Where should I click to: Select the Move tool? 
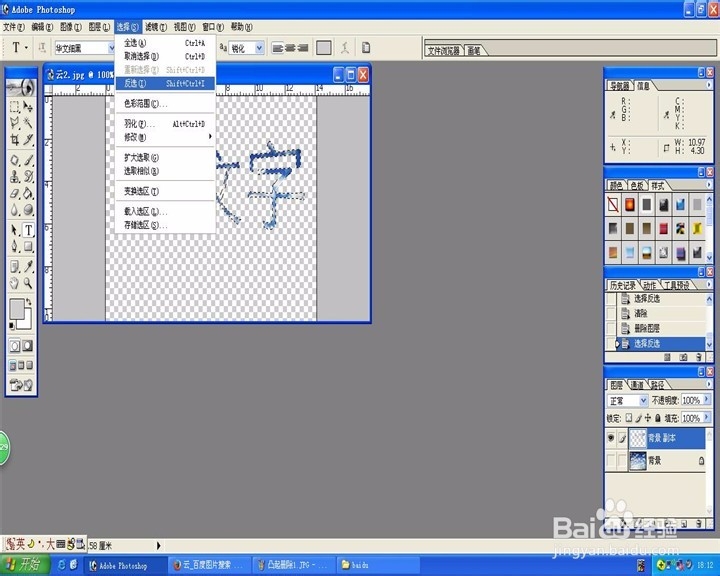click(28, 107)
